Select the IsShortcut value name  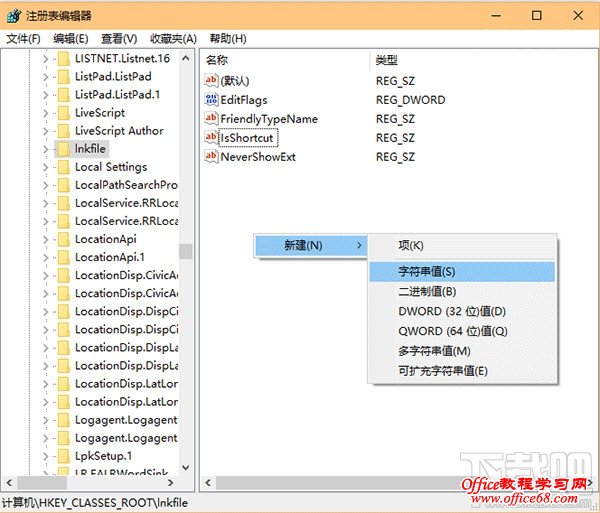click(x=247, y=138)
